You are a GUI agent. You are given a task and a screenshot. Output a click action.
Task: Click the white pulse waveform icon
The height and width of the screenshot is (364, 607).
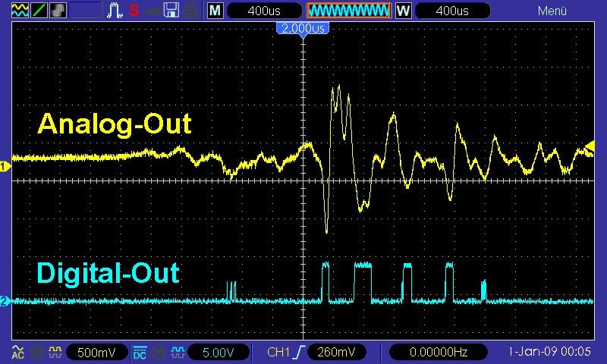coord(115,10)
